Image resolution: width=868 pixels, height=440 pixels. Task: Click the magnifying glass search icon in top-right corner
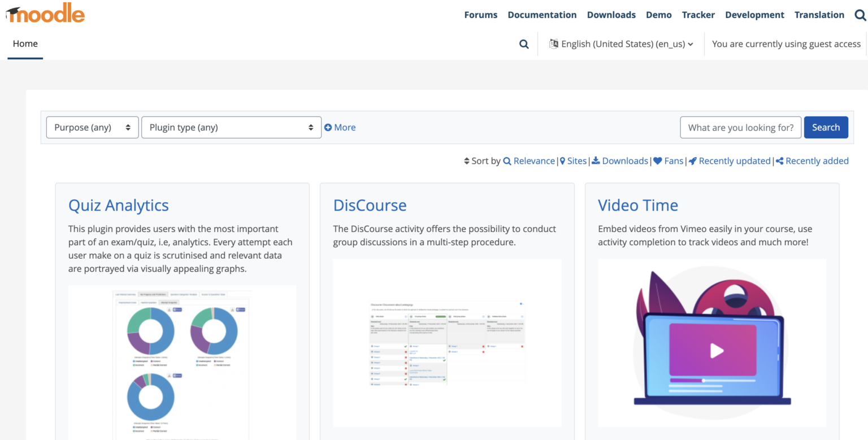click(x=860, y=15)
